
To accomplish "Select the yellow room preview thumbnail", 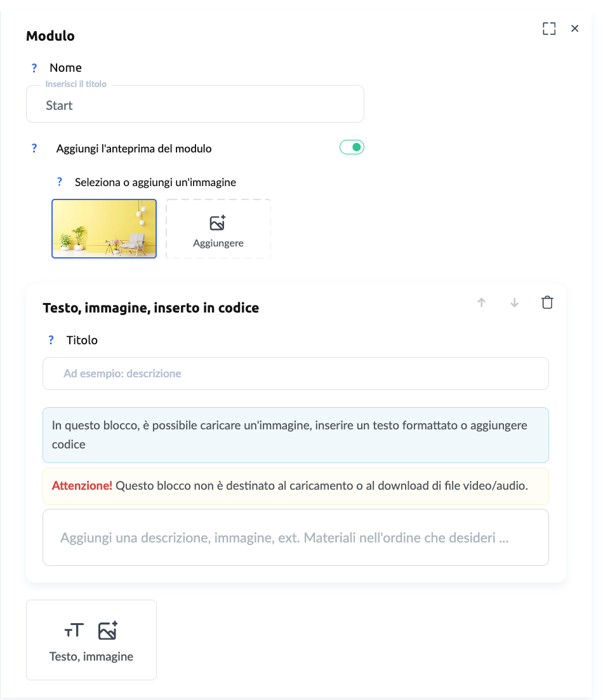I will (104, 229).
